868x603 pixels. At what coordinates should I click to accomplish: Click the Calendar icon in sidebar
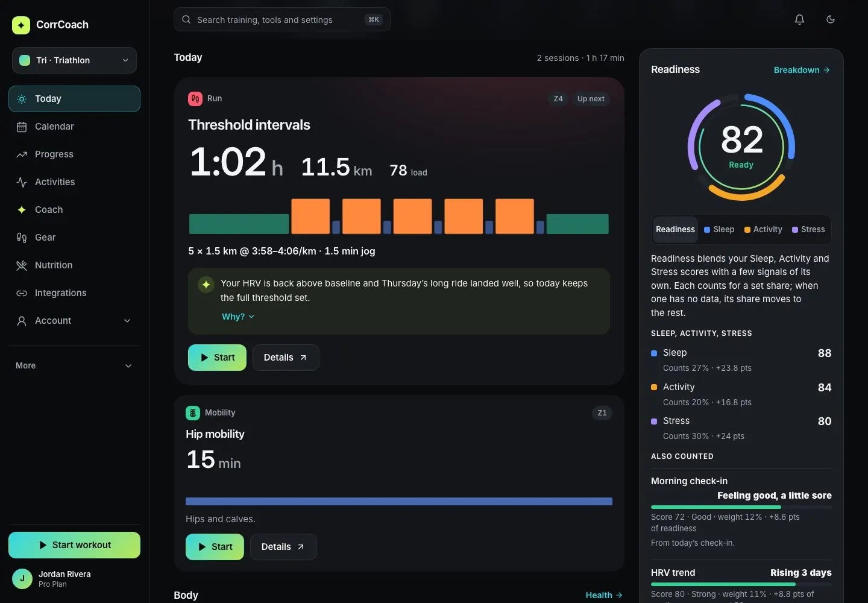pos(22,127)
